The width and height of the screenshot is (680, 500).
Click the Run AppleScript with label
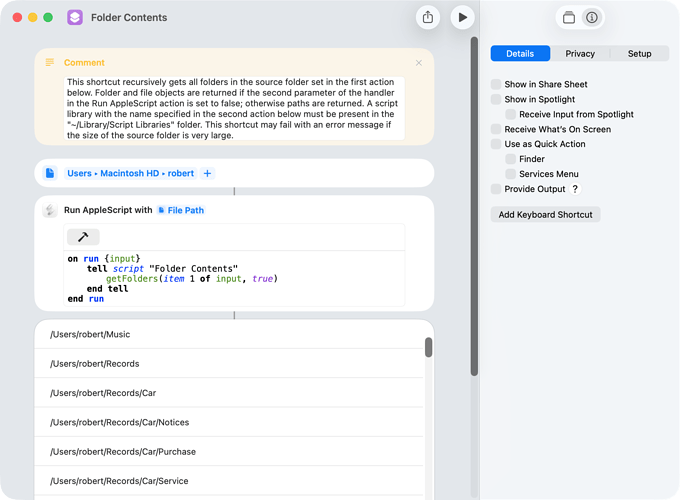coord(108,210)
